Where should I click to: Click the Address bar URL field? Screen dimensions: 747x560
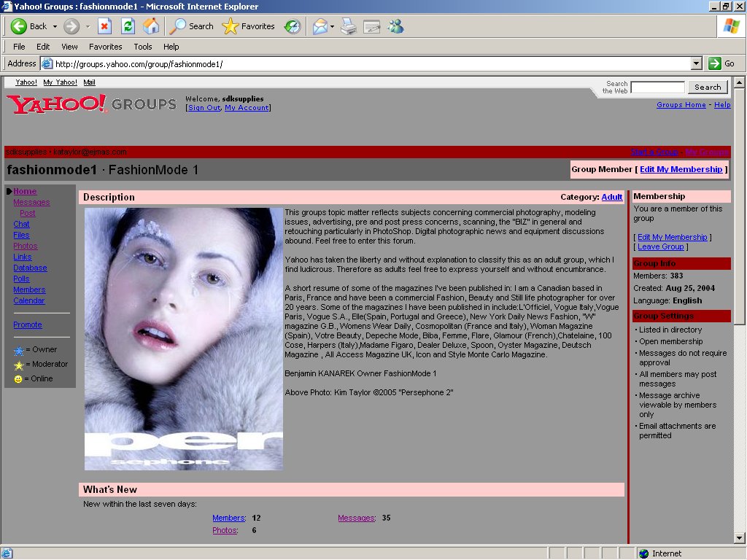coord(371,64)
